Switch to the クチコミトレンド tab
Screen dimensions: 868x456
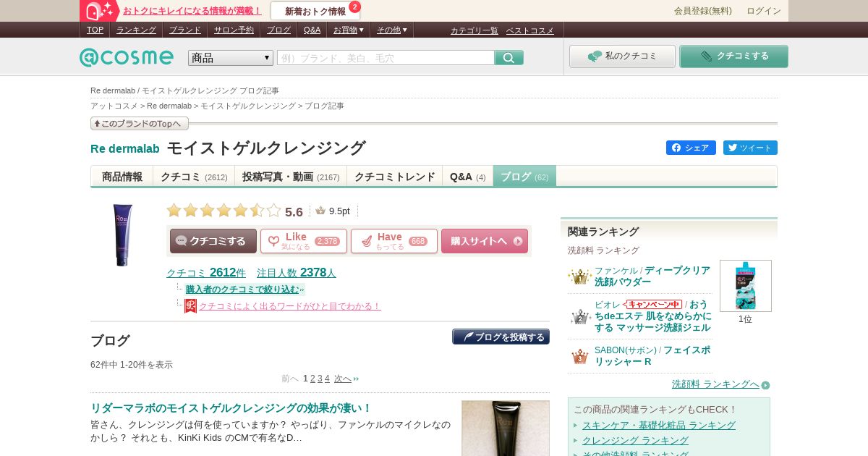click(x=395, y=177)
